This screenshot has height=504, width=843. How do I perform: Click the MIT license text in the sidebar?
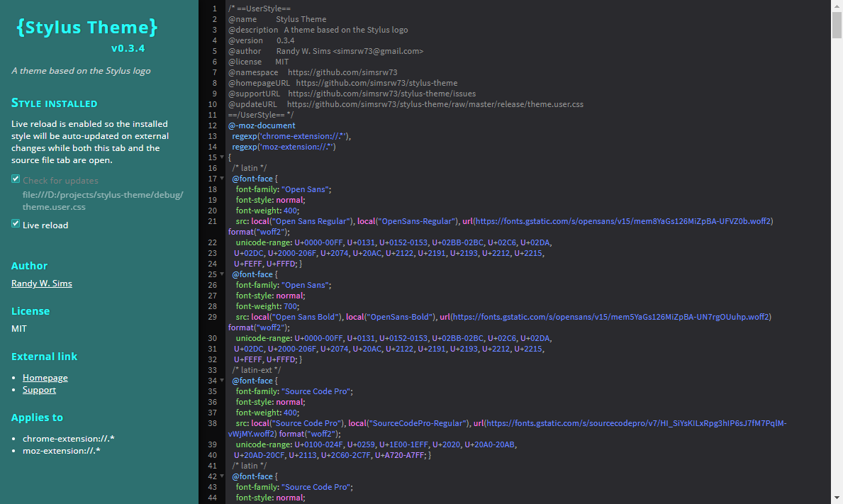[19, 328]
